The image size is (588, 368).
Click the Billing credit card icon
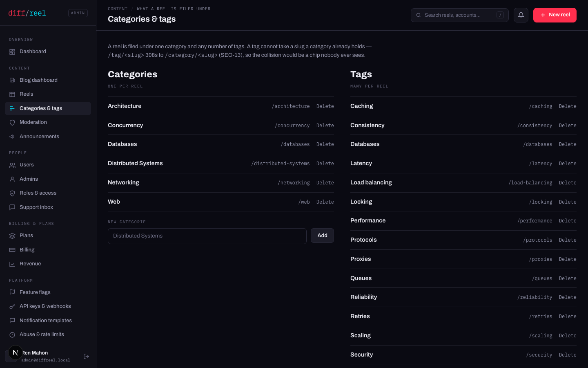(x=12, y=250)
